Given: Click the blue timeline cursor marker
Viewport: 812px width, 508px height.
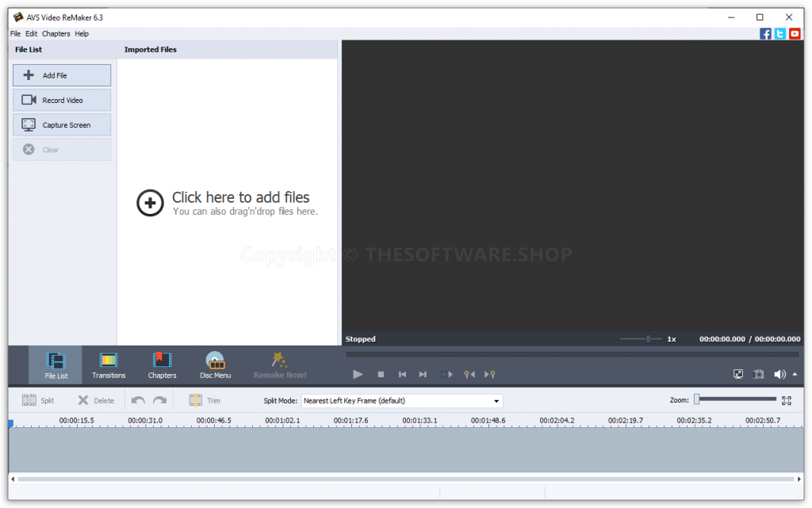Looking at the screenshot, I should click(x=11, y=423).
